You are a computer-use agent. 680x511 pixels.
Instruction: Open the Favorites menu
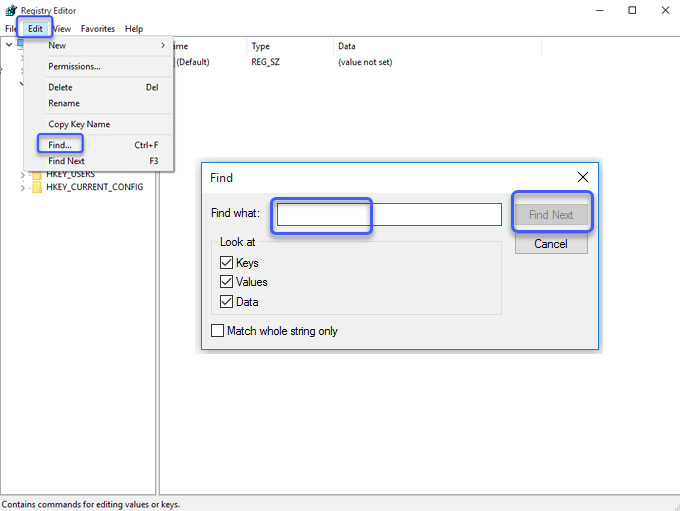coord(98,29)
